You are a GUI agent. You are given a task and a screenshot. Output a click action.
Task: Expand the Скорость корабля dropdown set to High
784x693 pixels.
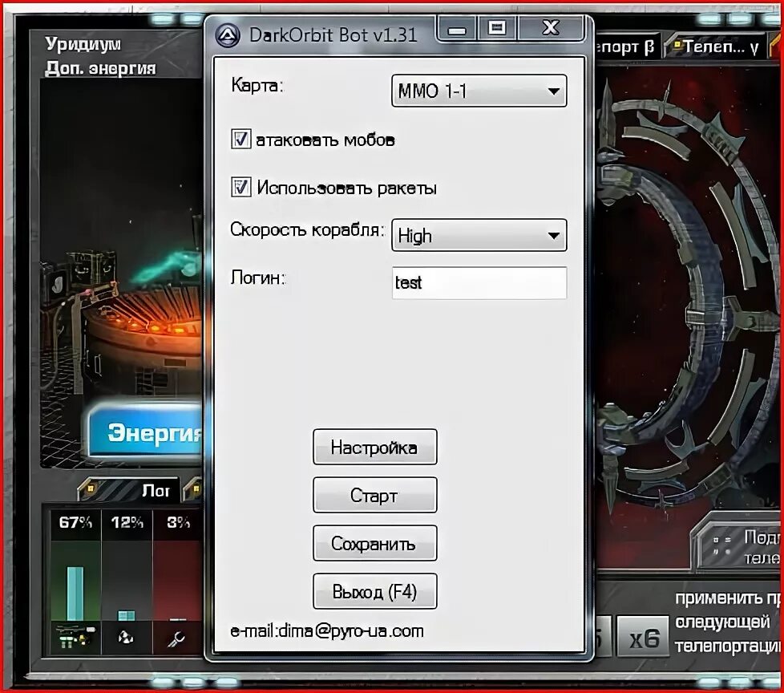coord(479,235)
